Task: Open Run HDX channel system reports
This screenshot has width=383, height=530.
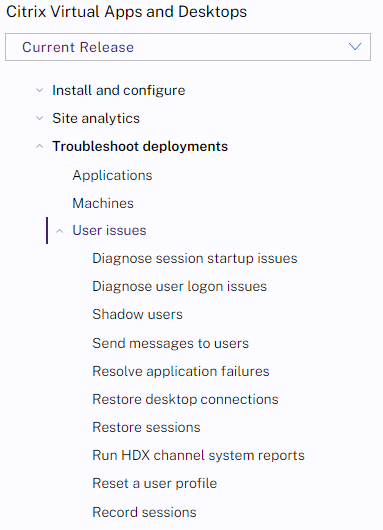Action: 199,456
